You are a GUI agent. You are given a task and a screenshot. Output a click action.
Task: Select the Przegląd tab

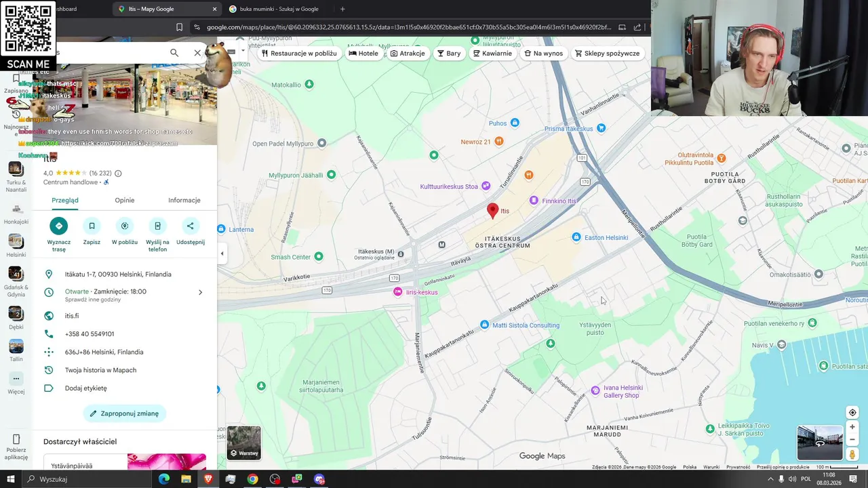pos(65,200)
